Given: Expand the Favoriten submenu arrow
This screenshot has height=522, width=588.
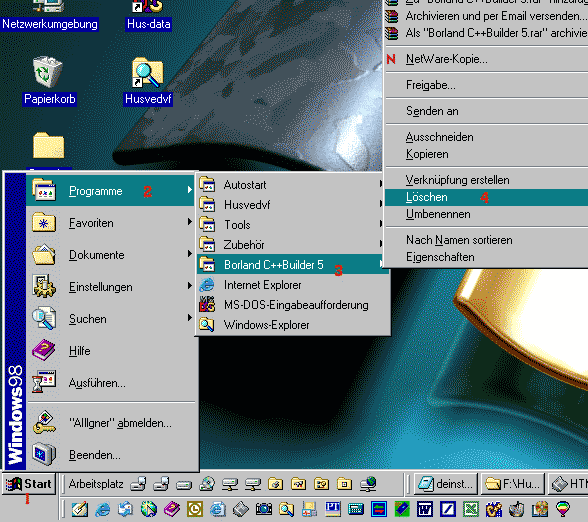Looking at the screenshot, I should tap(190, 222).
